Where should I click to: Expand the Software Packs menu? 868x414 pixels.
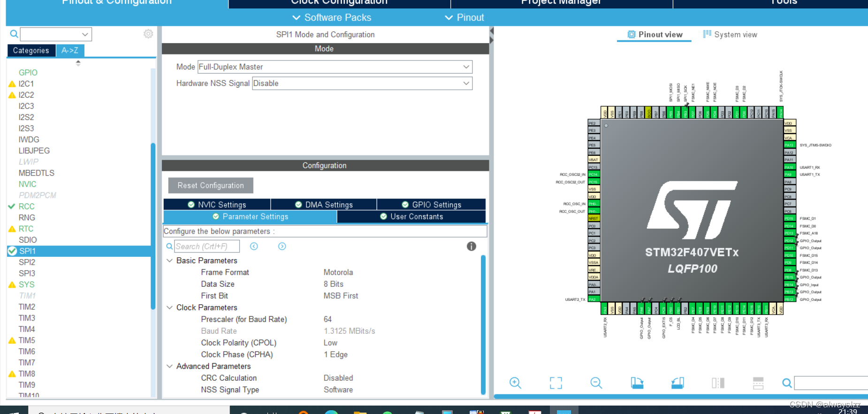click(x=332, y=17)
